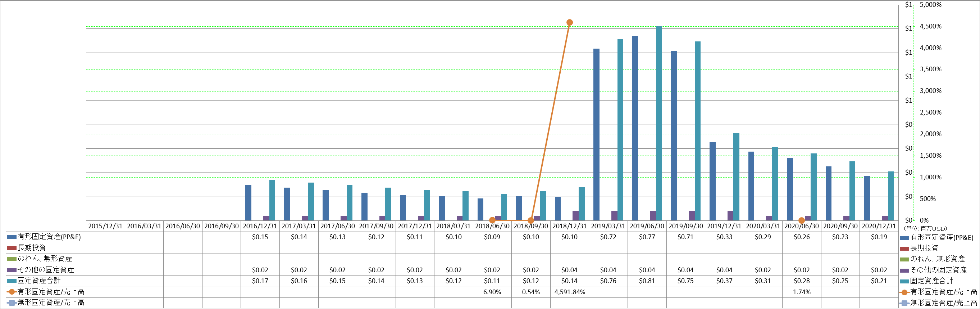
Task: Click the $0.33 PP&E cell for 2019/12/31
Action: [x=724, y=237]
